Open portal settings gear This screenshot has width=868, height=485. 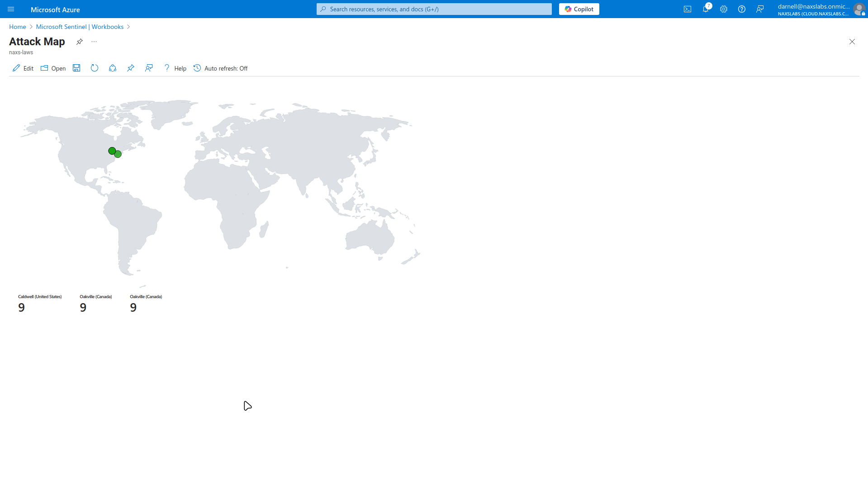tap(724, 9)
